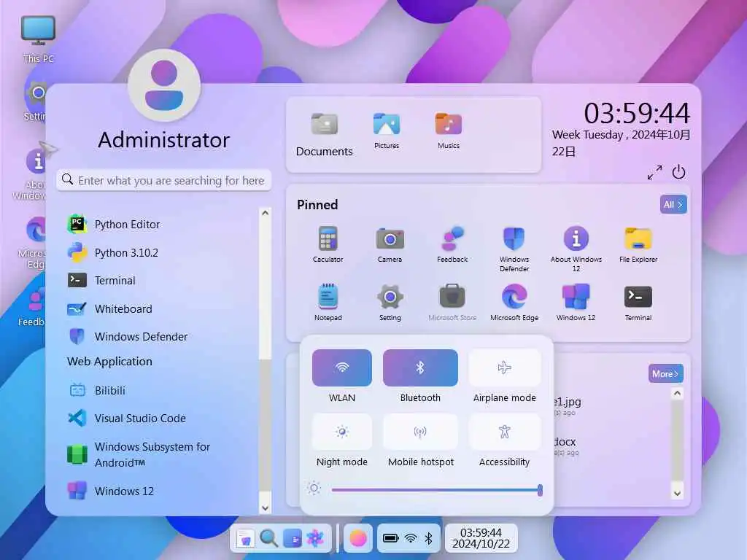Open Windows Subsystem for Android
The image size is (747, 560).
139,455
